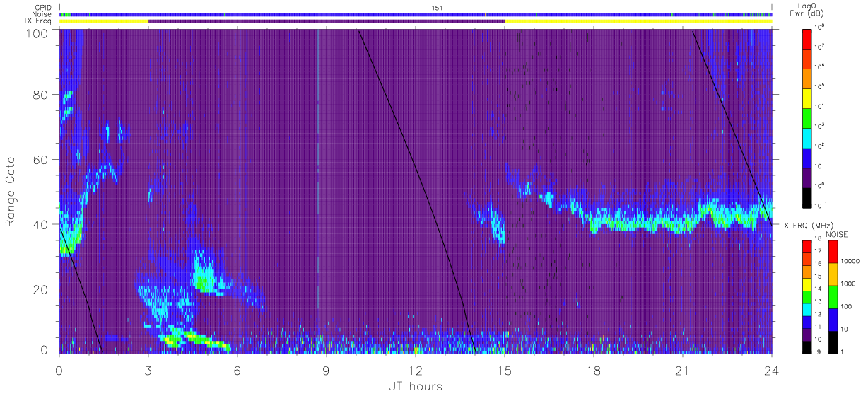Click the x-axis tick label '15'

coord(505,371)
